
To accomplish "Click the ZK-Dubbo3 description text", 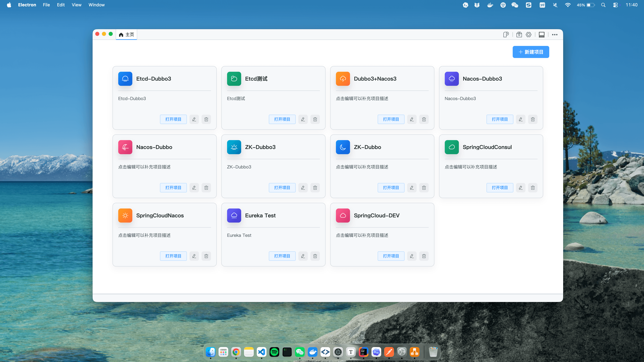I will pos(239,167).
